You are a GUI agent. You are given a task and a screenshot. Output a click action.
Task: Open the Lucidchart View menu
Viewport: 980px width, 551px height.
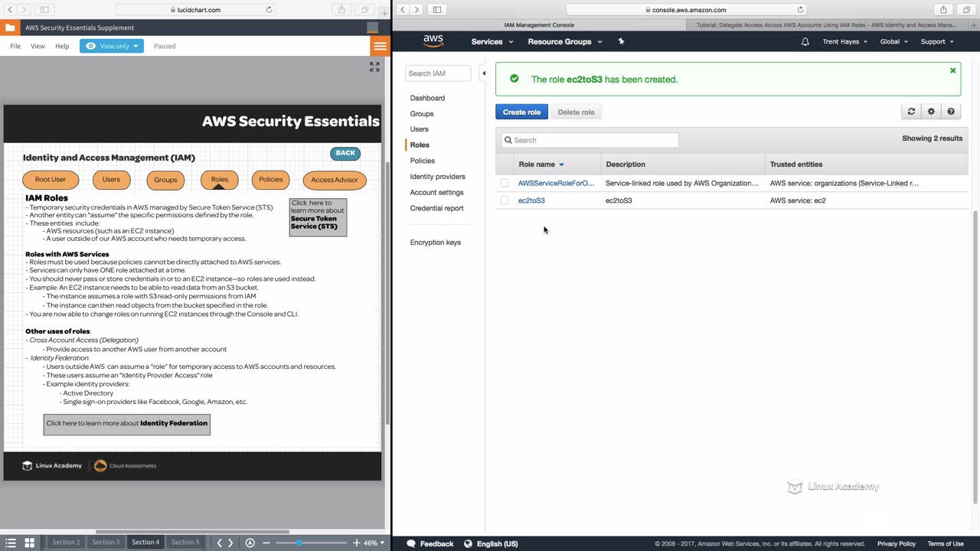pyautogui.click(x=38, y=46)
